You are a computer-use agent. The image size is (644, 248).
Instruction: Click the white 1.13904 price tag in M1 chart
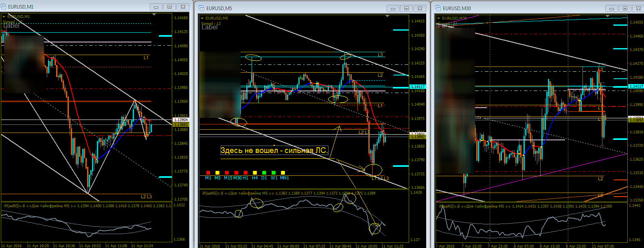click(x=181, y=120)
